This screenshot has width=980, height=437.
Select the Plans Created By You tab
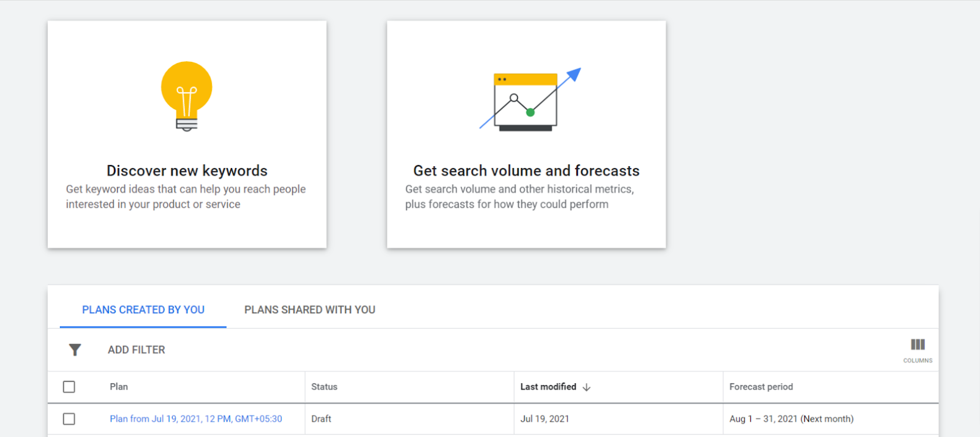pyautogui.click(x=143, y=310)
